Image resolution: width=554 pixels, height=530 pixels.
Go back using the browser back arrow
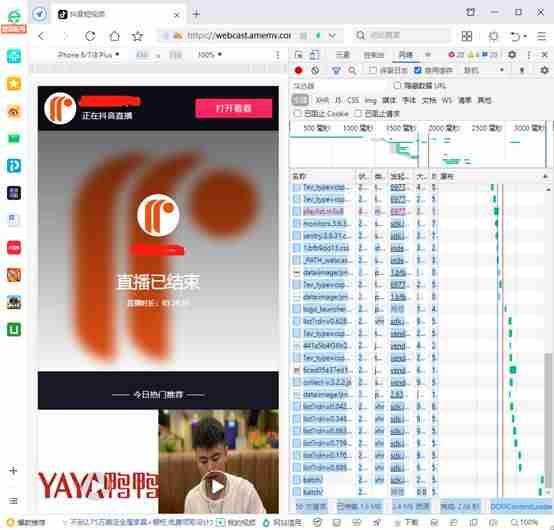click(x=43, y=36)
